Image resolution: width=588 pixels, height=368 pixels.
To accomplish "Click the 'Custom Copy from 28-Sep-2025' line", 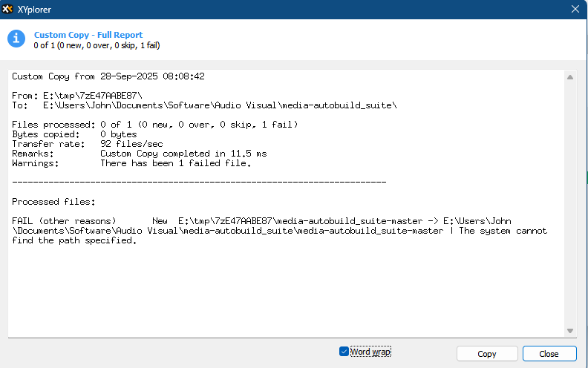I will point(108,76).
